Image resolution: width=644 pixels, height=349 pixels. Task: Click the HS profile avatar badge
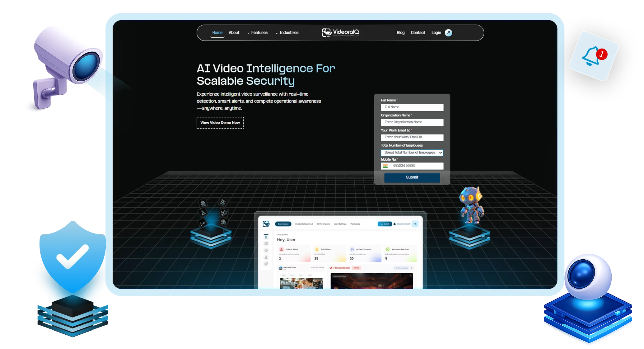pyautogui.click(x=415, y=224)
